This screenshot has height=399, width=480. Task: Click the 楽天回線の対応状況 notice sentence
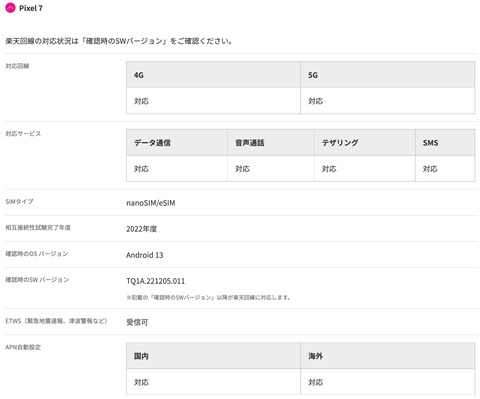(119, 41)
